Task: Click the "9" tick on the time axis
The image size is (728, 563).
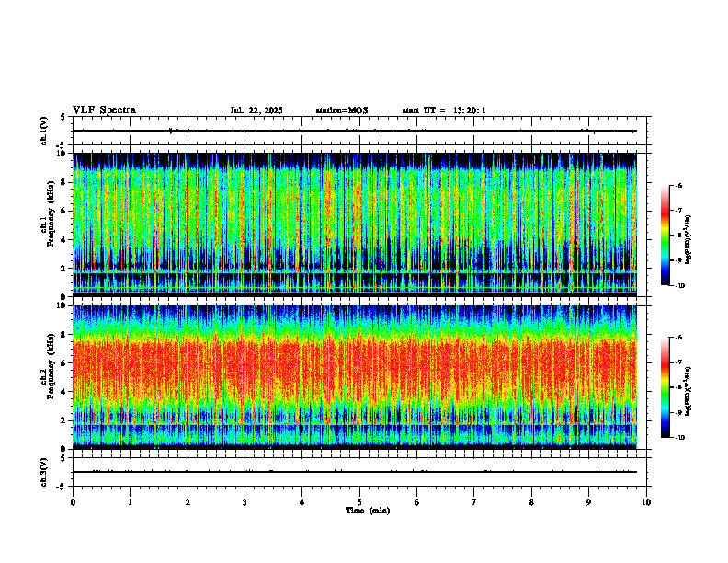Action: [x=588, y=502]
